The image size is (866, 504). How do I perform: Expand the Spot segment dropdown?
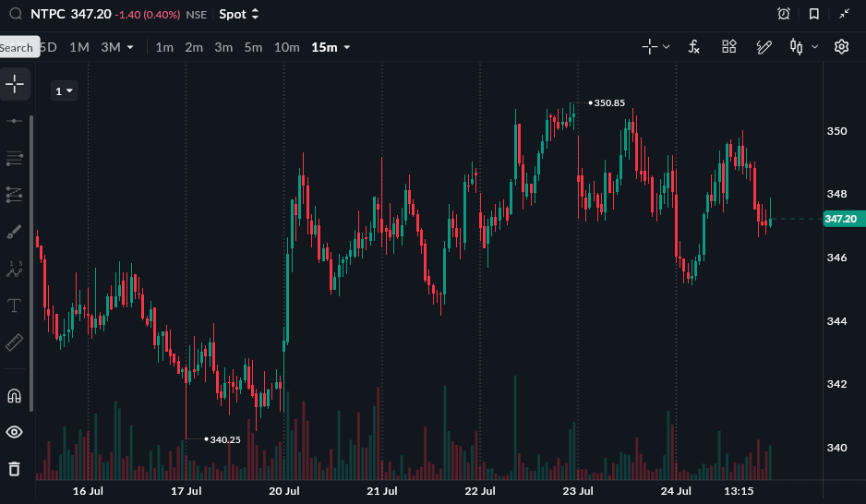pyautogui.click(x=239, y=15)
